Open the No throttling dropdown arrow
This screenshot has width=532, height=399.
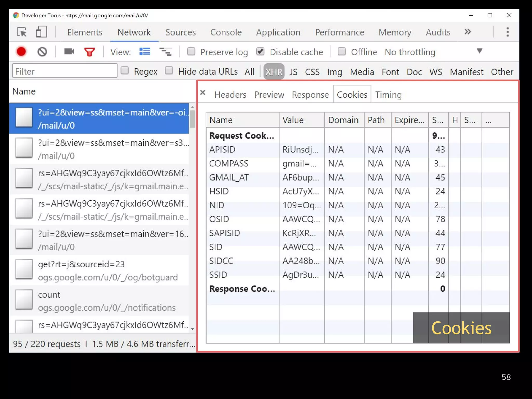click(x=480, y=51)
